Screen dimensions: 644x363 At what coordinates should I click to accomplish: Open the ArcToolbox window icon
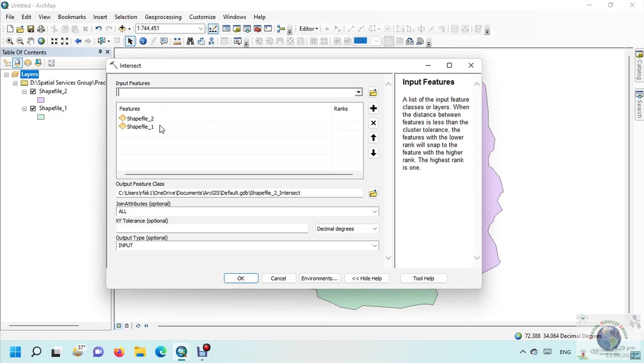pyautogui.click(x=257, y=29)
